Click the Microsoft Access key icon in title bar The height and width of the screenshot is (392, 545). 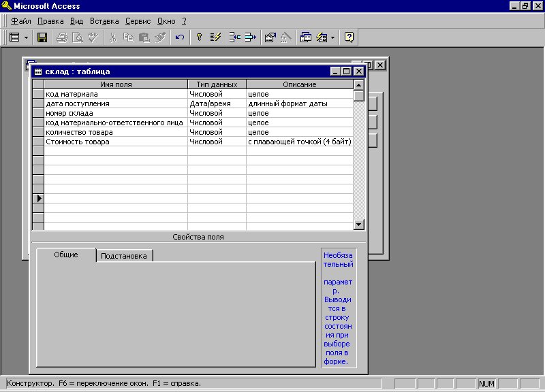tap(7, 6)
